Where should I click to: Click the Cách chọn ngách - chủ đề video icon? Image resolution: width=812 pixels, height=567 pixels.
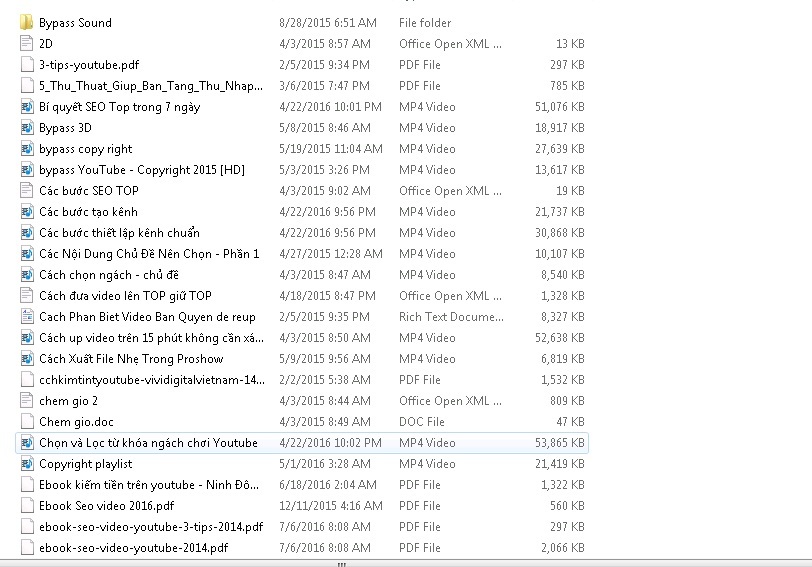pyautogui.click(x=26, y=274)
